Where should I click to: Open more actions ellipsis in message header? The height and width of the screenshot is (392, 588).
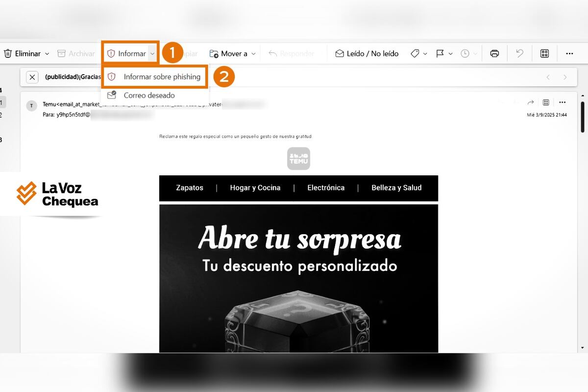[x=562, y=102]
